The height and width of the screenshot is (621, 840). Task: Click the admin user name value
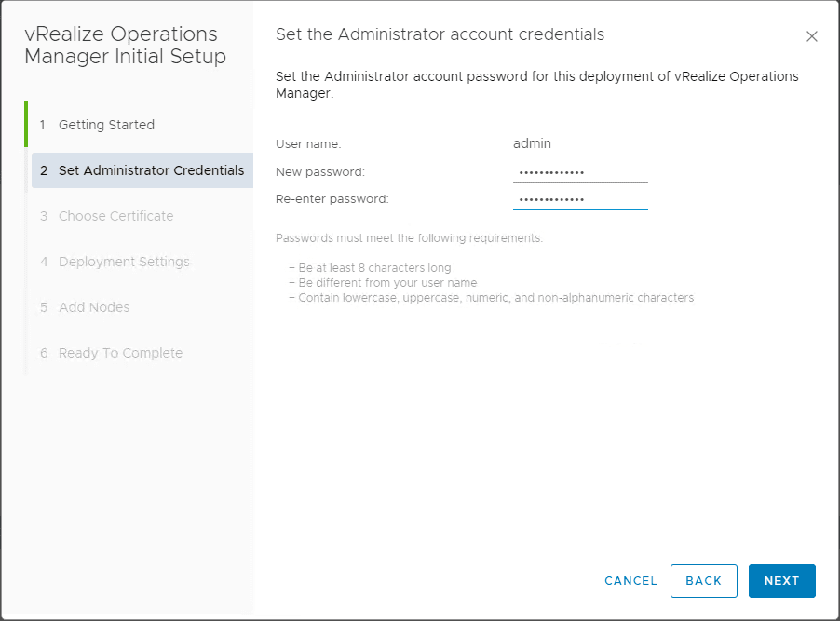(x=532, y=143)
